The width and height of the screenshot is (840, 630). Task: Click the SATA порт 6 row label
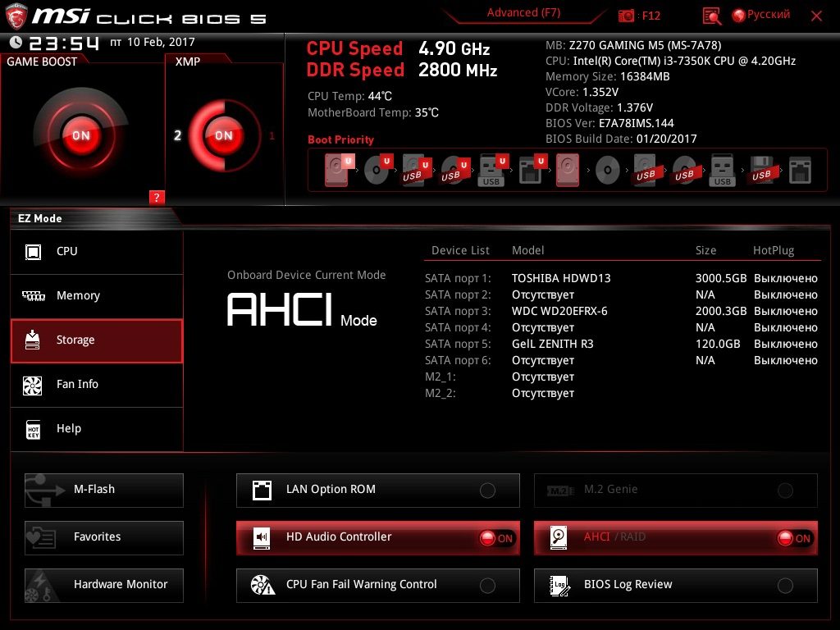[x=458, y=361]
